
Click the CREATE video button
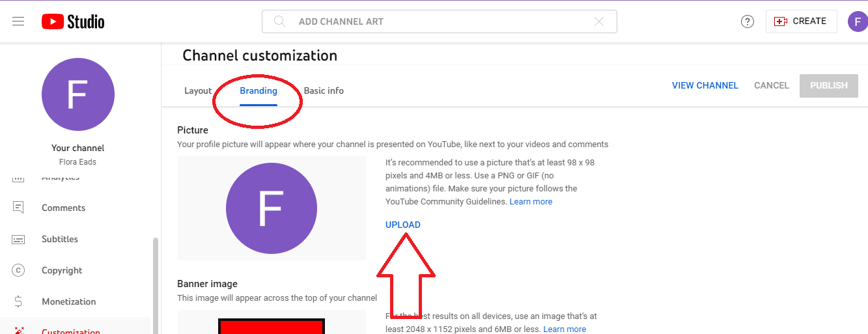pos(800,21)
